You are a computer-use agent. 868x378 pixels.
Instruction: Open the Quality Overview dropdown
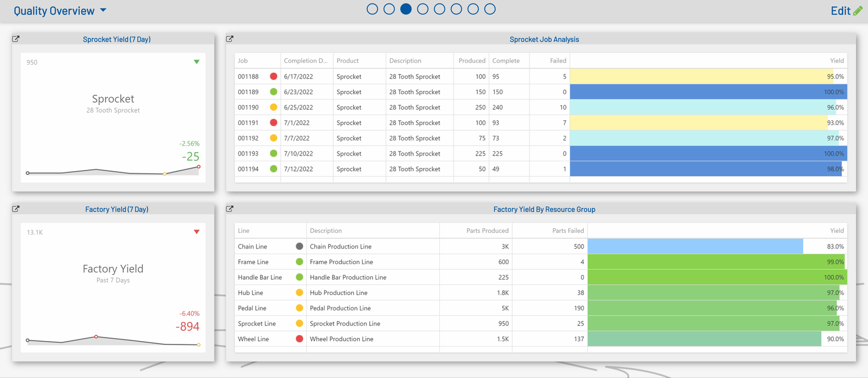(104, 10)
